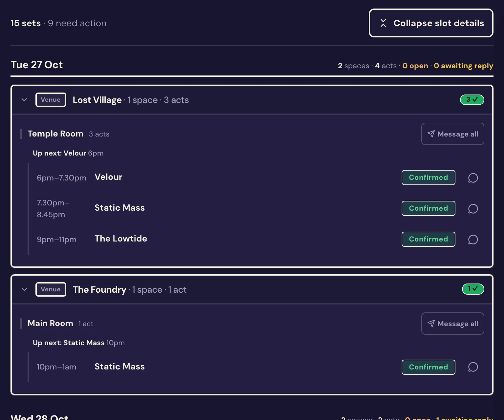Click Static Mass in Temple Room
504x420 pixels.
[120, 208]
